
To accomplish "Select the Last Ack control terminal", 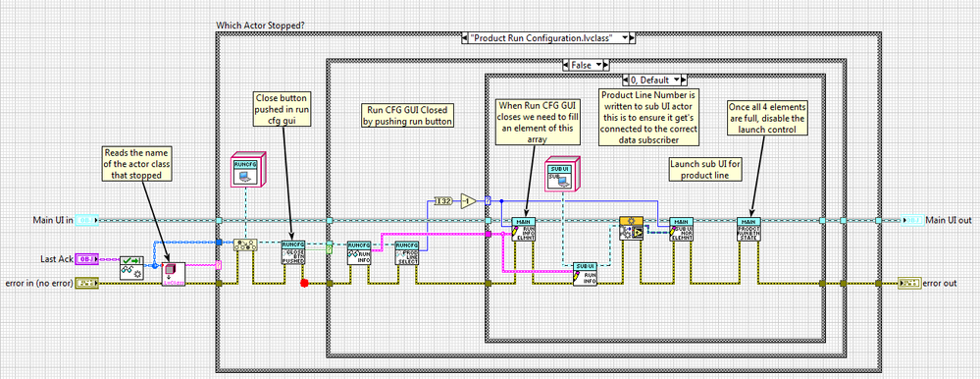I will [85, 259].
